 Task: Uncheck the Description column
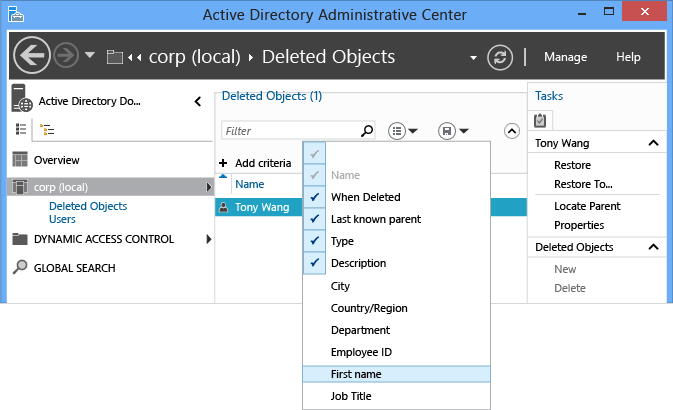(315, 263)
